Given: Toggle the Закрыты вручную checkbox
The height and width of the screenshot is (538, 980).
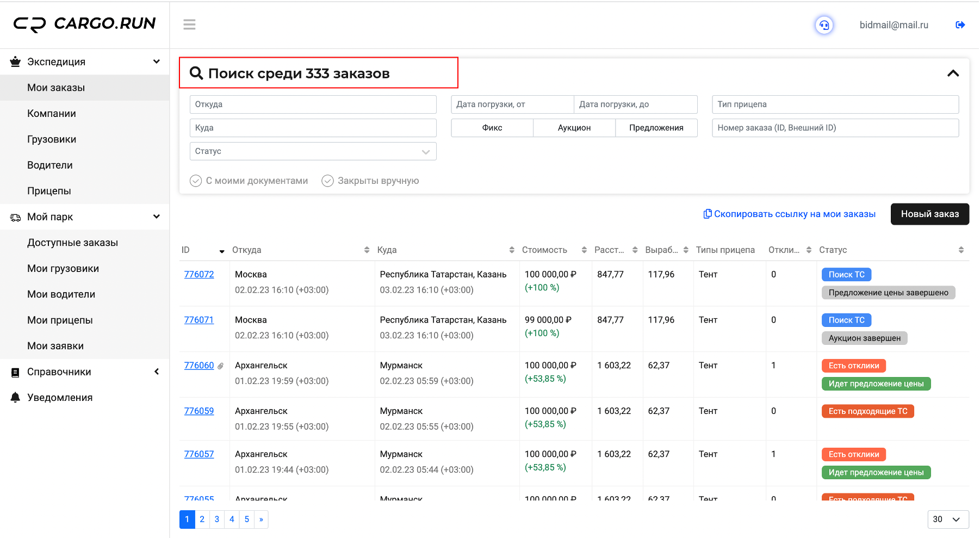Looking at the screenshot, I should tap(327, 181).
